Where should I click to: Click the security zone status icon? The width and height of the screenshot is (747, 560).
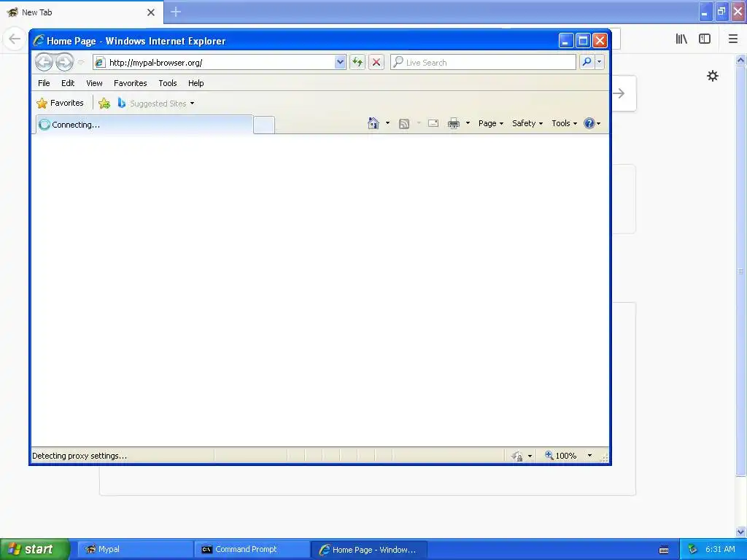pos(517,456)
